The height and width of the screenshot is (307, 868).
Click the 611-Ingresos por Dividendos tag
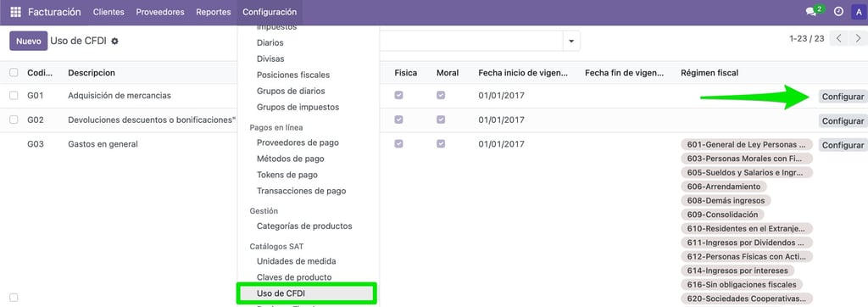pos(746,243)
